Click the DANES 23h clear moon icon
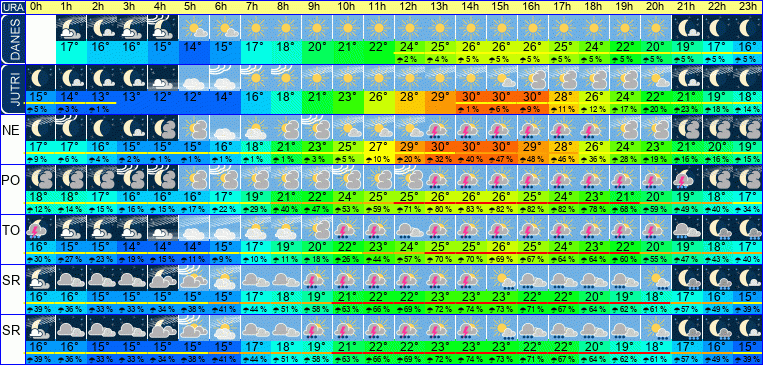763x365 pixels. pos(748,27)
